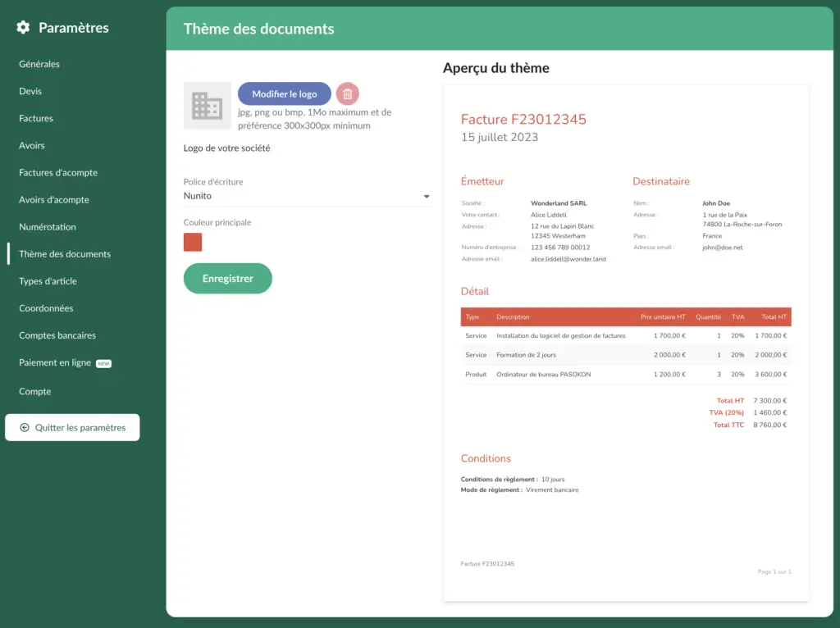Click Page 1 sur 1 footer text

[x=774, y=571]
